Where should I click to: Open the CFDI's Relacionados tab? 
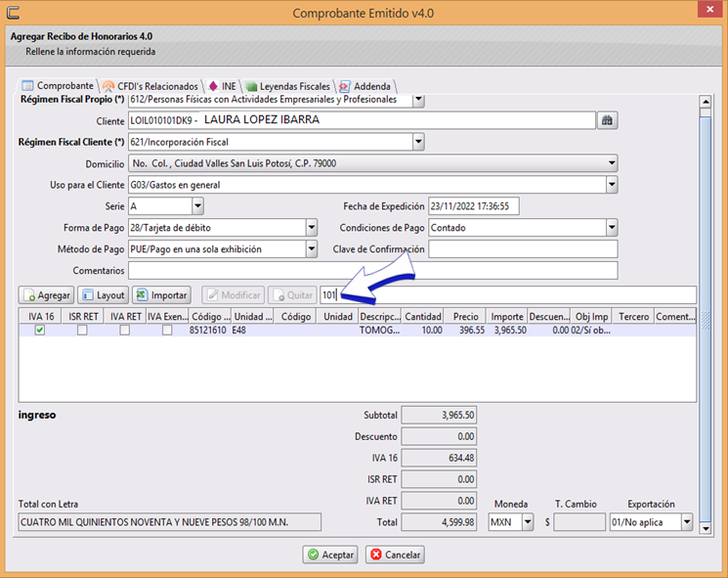pos(150,86)
